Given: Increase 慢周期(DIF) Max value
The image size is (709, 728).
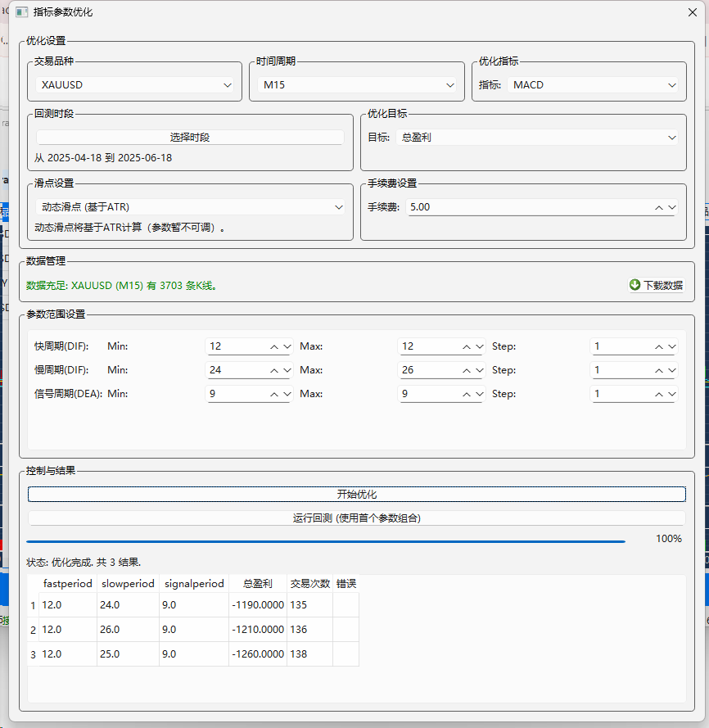Looking at the screenshot, I should pyautogui.click(x=467, y=370).
